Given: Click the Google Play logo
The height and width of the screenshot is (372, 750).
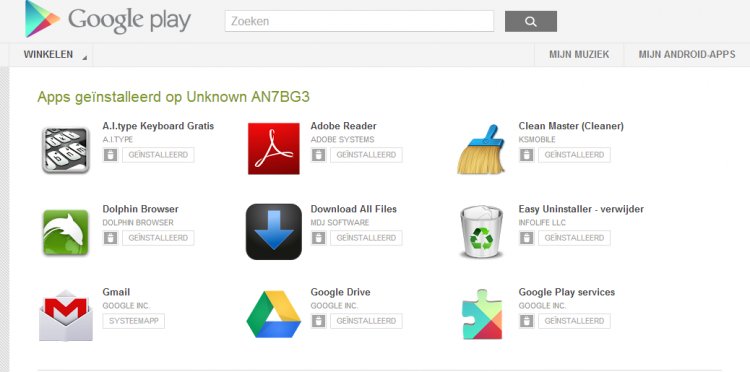Looking at the screenshot, I should 108,19.
